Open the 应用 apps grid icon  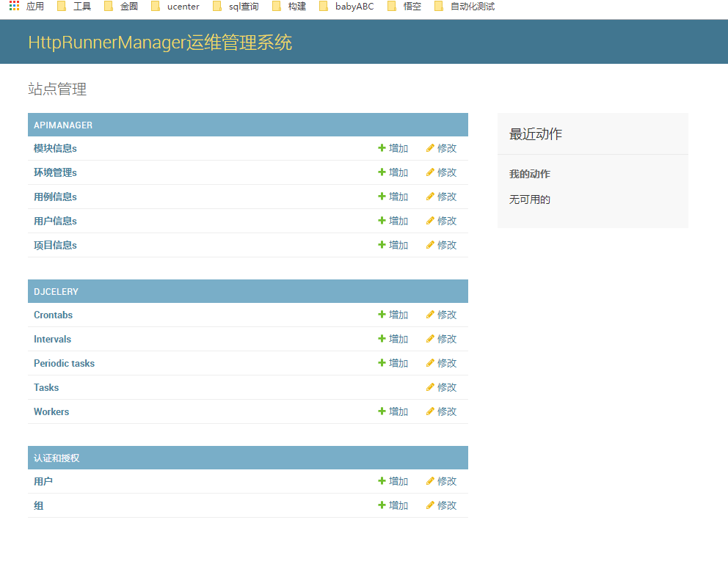pos(15,6)
